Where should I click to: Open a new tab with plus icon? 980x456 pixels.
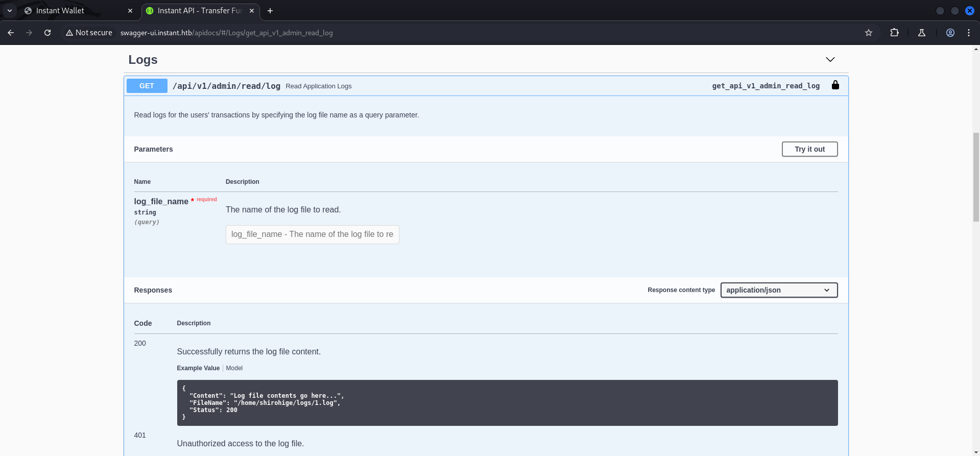pos(270,11)
